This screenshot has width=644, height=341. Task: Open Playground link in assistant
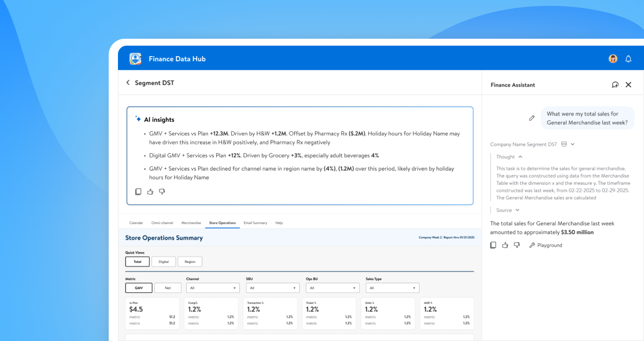coord(545,245)
